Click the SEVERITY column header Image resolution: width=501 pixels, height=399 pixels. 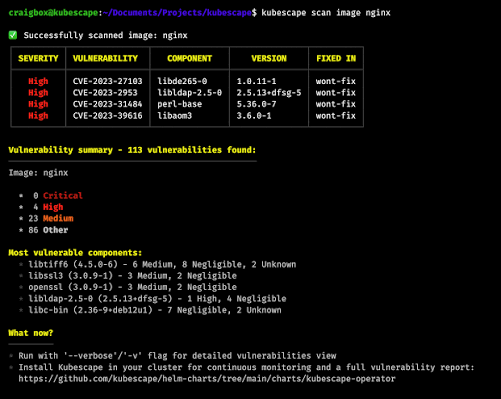click(38, 58)
